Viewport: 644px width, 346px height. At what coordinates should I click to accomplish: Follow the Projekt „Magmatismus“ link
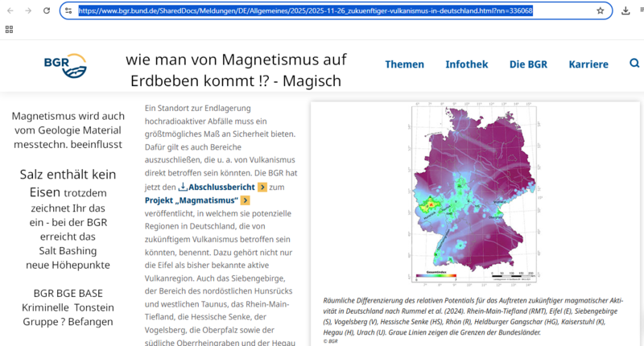pyautogui.click(x=191, y=200)
